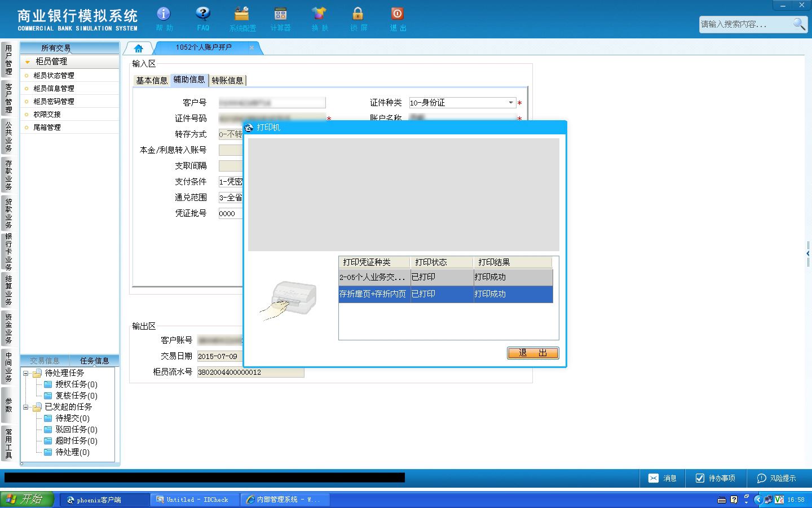812x508 pixels.
Task: Collapse the 待处理任务 tree node
Action: point(25,373)
